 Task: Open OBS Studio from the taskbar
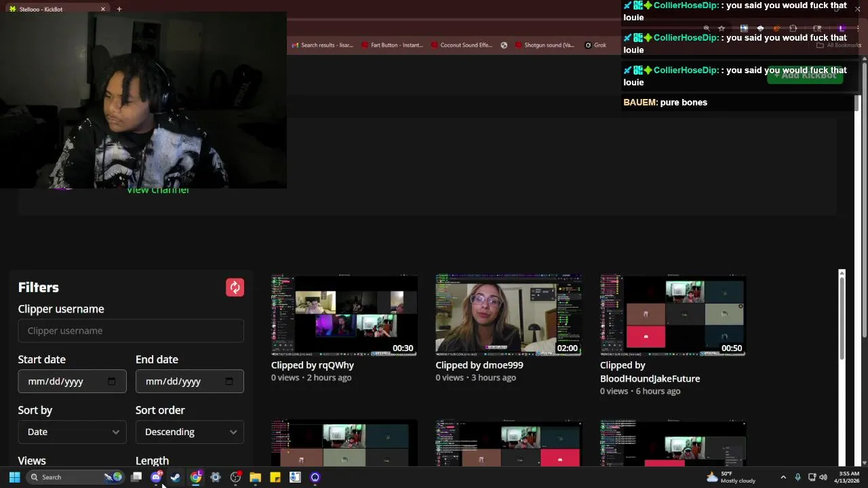[x=235, y=477]
